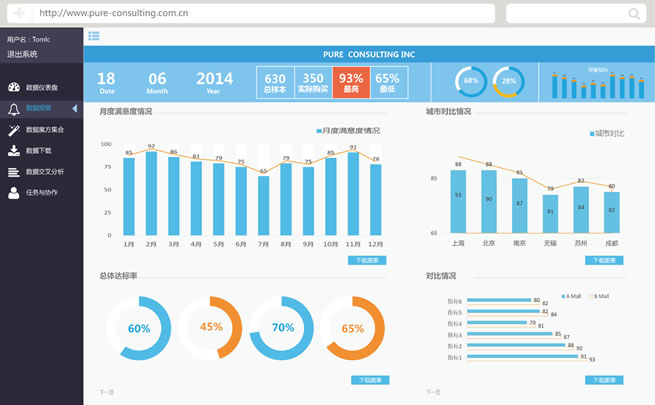This screenshot has height=405, width=655.
Task: Click the dashboard gauge icon in sidebar
Action: tap(14, 87)
